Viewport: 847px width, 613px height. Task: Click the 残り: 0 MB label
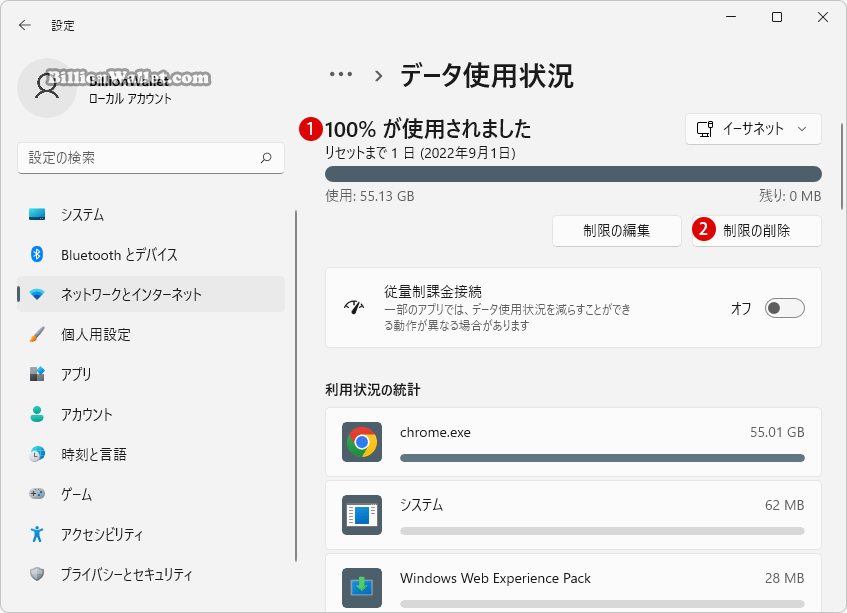pyautogui.click(x=790, y=196)
